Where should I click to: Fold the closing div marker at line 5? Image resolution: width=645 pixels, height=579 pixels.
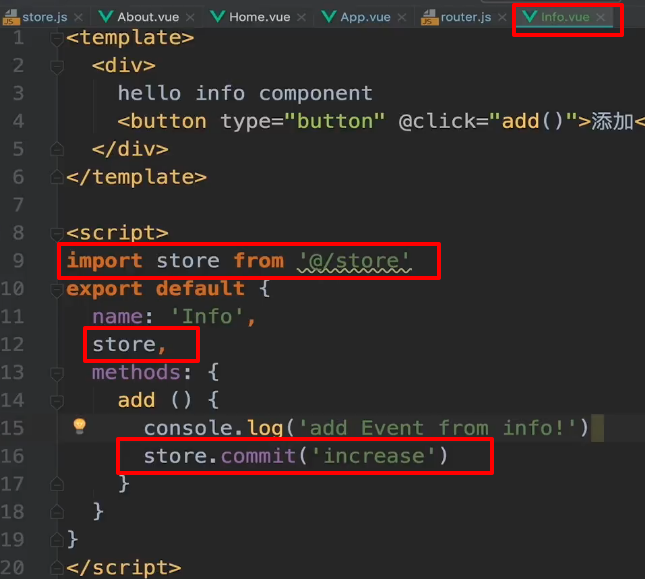pyautogui.click(x=57, y=149)
